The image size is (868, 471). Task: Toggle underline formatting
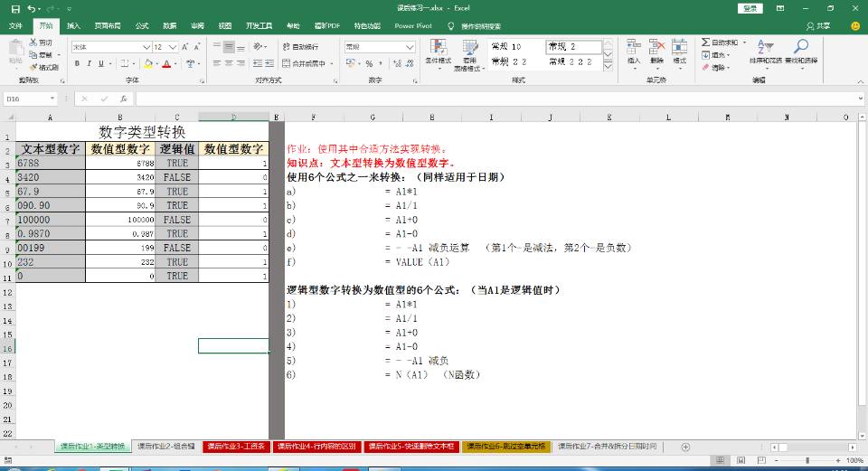(100, 63)
